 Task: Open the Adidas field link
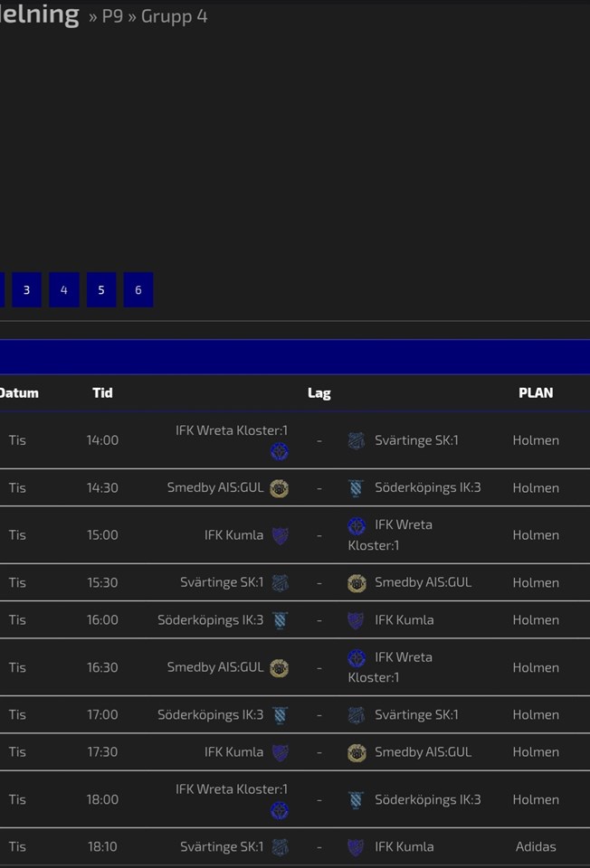(x=536, y=847)
